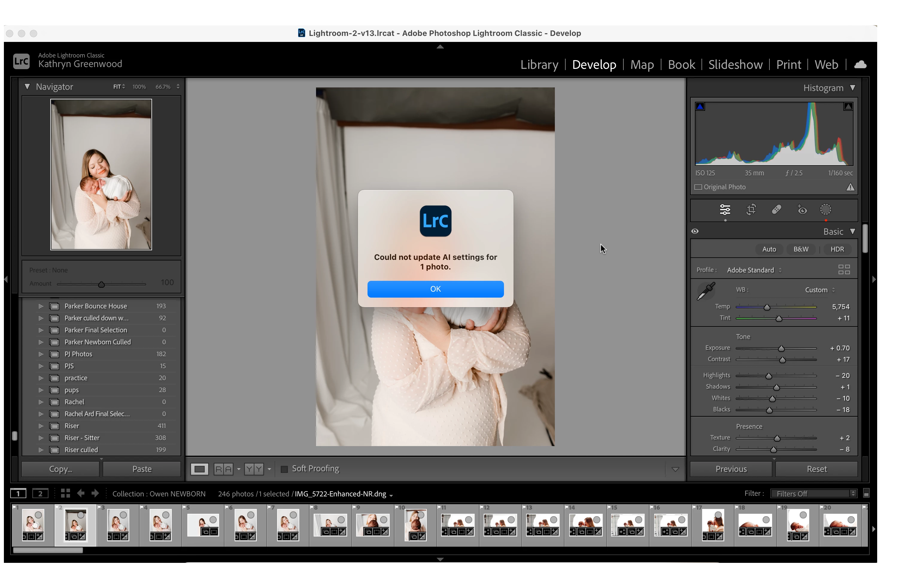This screenshot has height=588, width=905.
Task: Dismiss the dialog with OK
Action: (435, 289)
